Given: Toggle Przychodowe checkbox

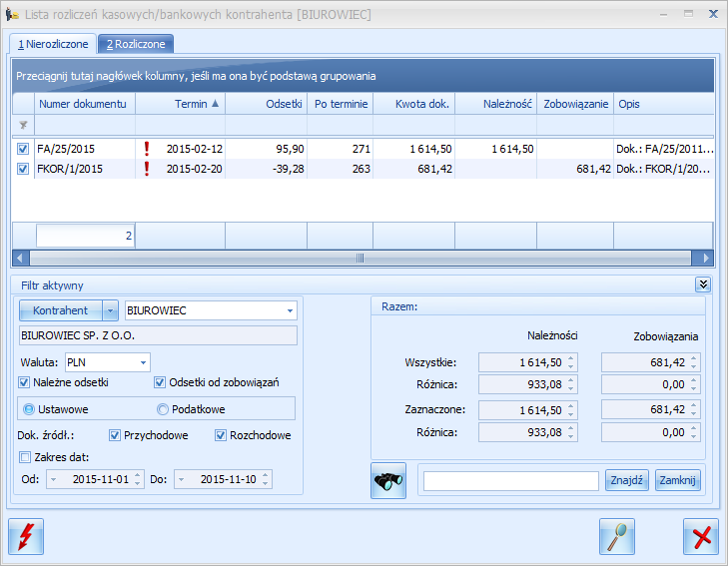Looking at the screenshot, I should [x=115, y=435].
